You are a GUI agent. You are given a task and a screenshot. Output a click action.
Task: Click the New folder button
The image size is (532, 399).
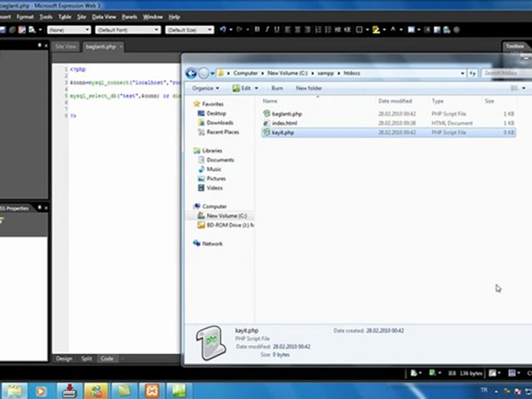pyautogui.click(x=309, y=88)
